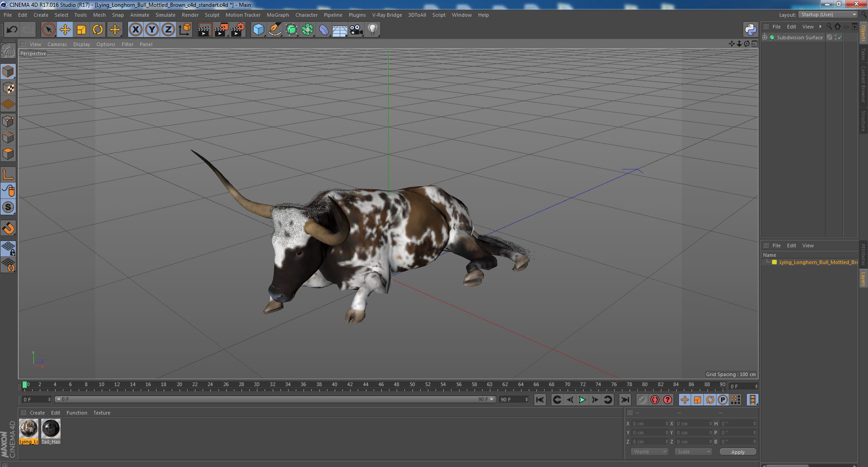Screen dimensions: 868x467
Task: Switch to the Content Browser side tab
Action: tap(863, 84)
